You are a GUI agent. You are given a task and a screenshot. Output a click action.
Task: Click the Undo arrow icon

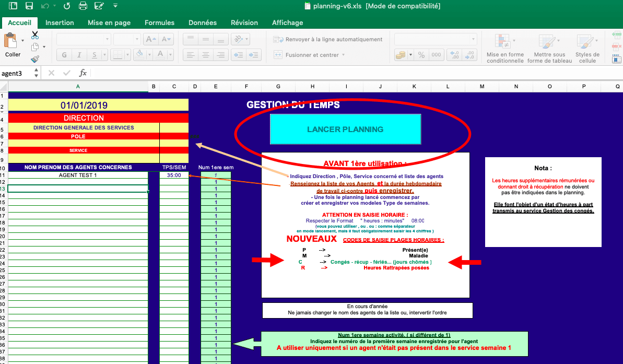tap(45, 6)
